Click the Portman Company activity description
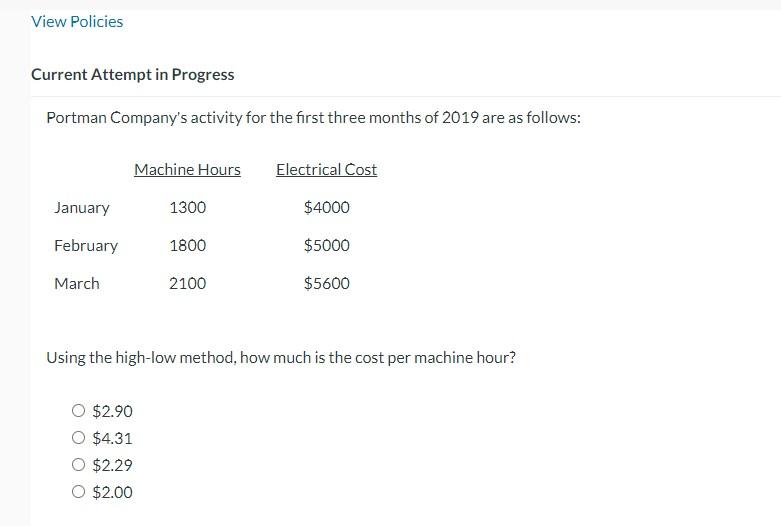Viewport: 781px width, 526px height. [313, 118]
